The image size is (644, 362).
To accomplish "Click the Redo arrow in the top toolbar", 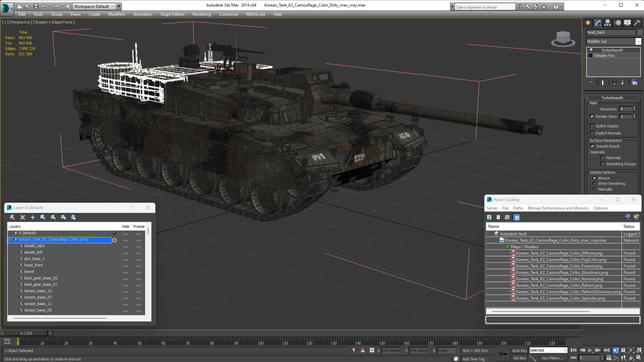I will pos(56,7).
